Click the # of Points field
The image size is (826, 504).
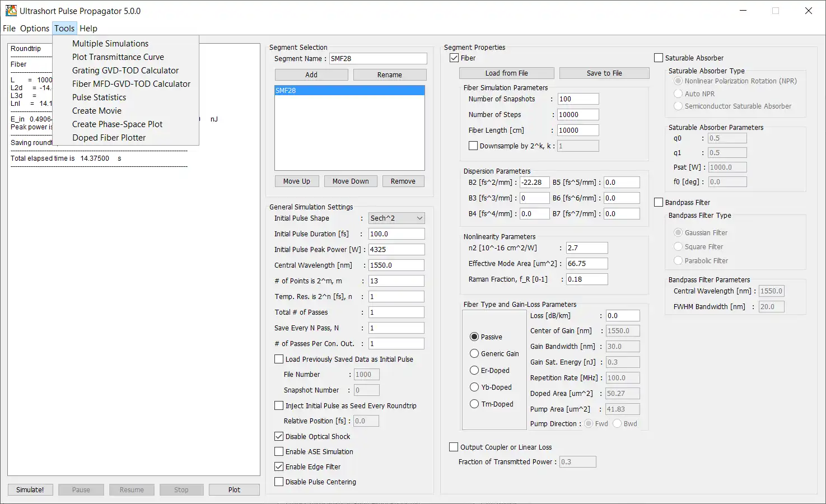click(x=396, y=281)
